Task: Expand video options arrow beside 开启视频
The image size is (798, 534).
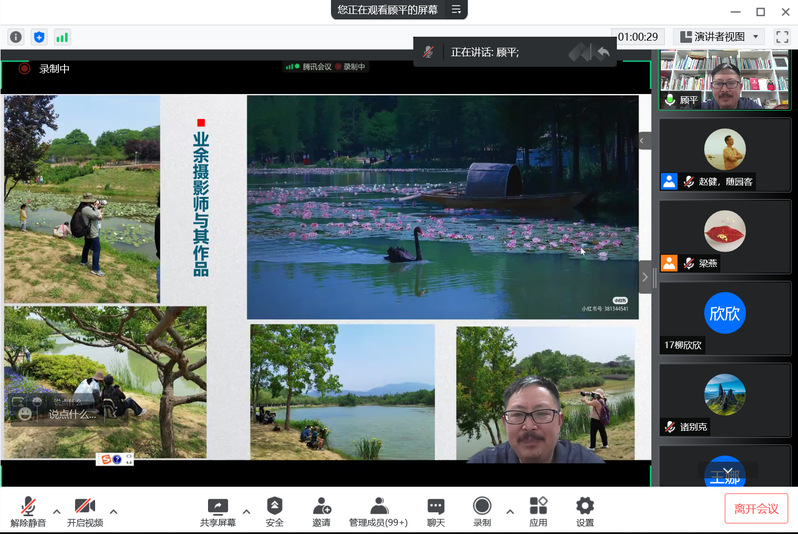Action: pyautogui.click(x=113, y=512)
